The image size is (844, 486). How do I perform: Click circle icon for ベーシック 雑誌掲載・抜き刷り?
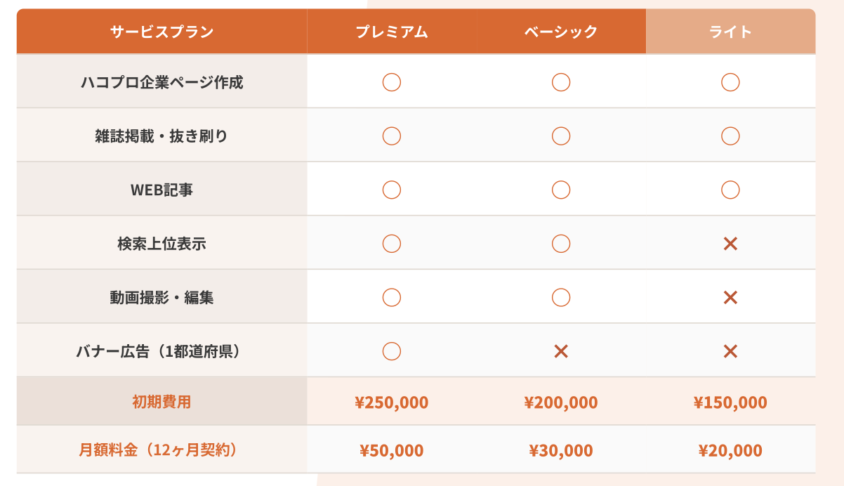(561, 136)
